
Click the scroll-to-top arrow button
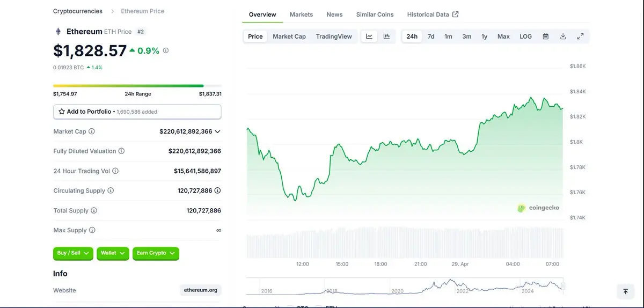[x=625, y=291]
